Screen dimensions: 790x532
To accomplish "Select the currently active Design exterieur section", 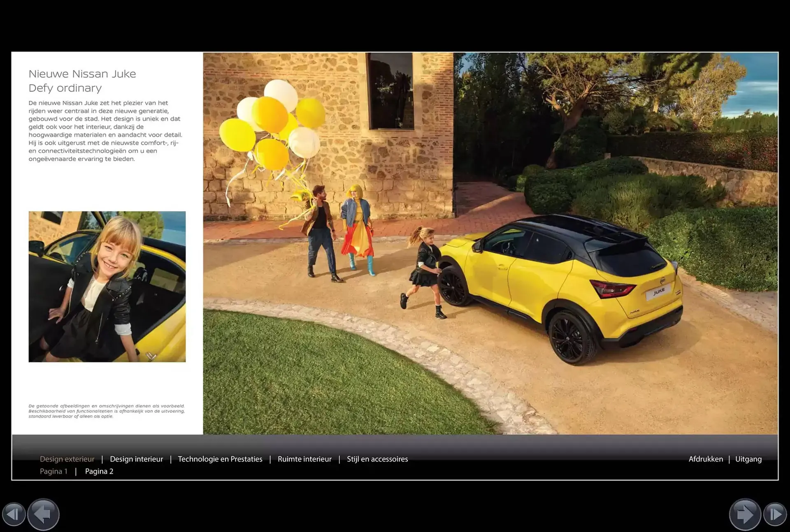I will [67, 459].
